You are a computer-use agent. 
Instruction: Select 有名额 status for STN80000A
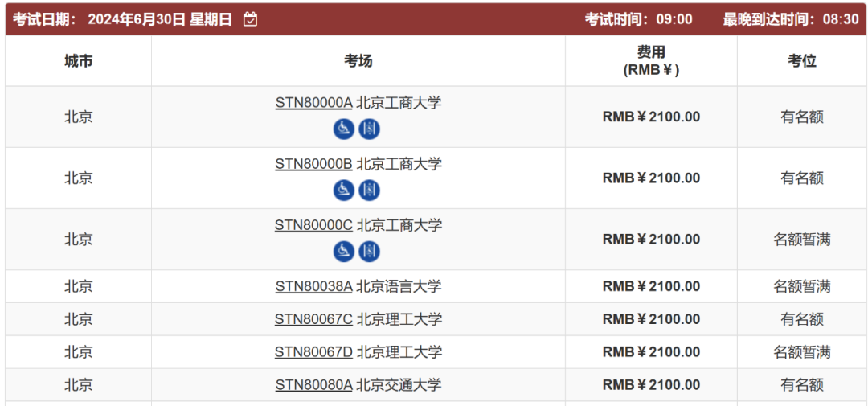(x=802, y=117)
